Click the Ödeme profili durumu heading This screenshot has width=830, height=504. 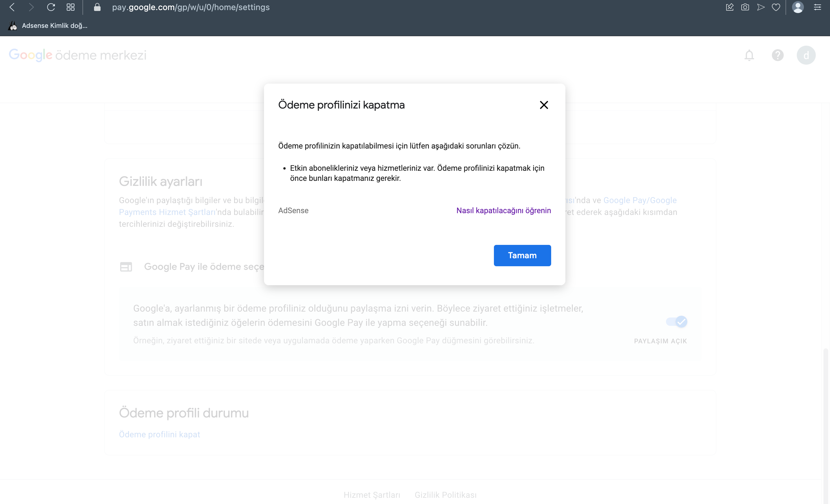coord(184,413)
